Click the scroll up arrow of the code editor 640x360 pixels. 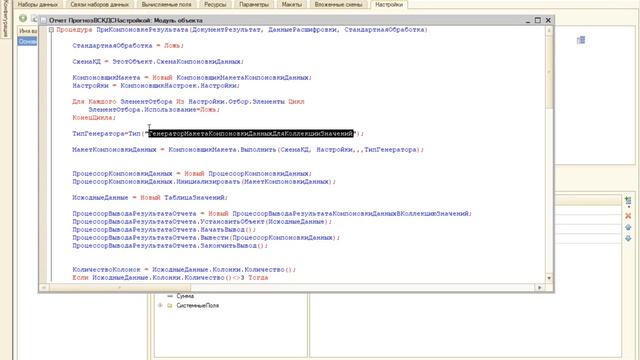[549, 30]
